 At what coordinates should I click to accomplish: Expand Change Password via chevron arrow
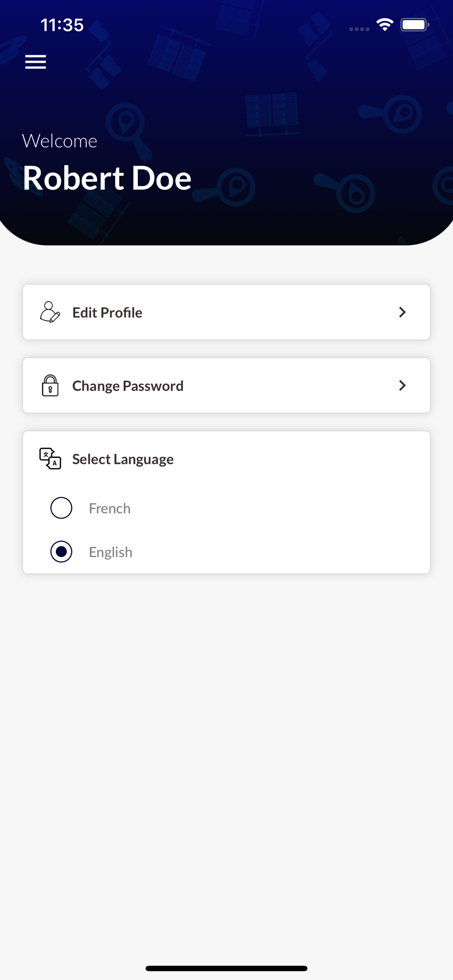click(403, 386)
